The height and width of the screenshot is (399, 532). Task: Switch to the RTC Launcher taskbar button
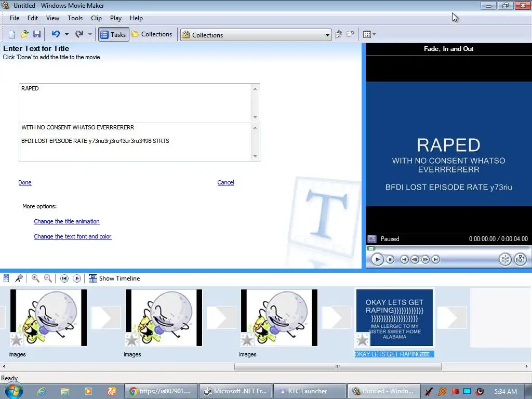[310, 391]
